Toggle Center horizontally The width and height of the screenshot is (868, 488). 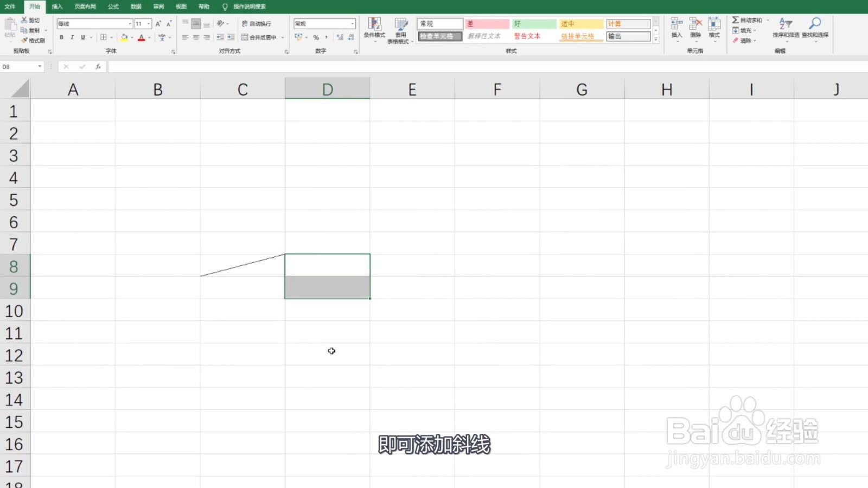(196, 37)
